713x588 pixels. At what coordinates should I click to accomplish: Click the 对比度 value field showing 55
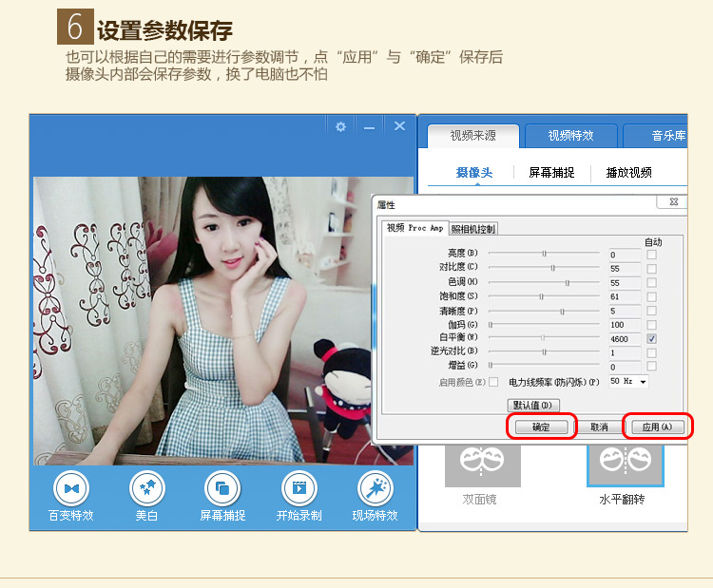tap(625, 269)
